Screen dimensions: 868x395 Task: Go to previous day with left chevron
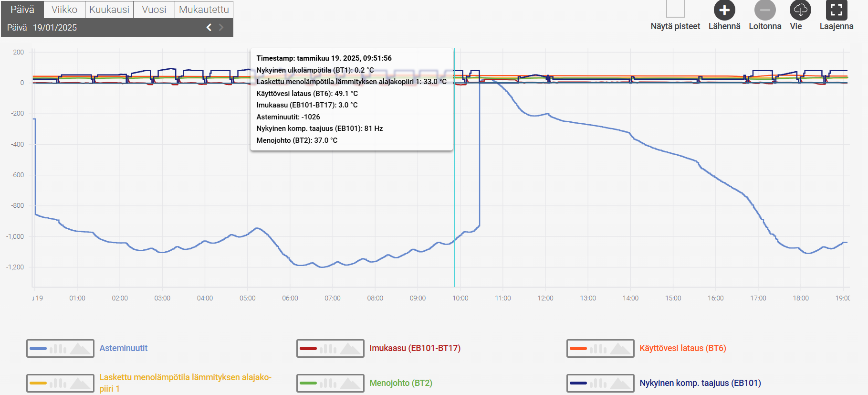pyautogui.click(x=209, y=28)
